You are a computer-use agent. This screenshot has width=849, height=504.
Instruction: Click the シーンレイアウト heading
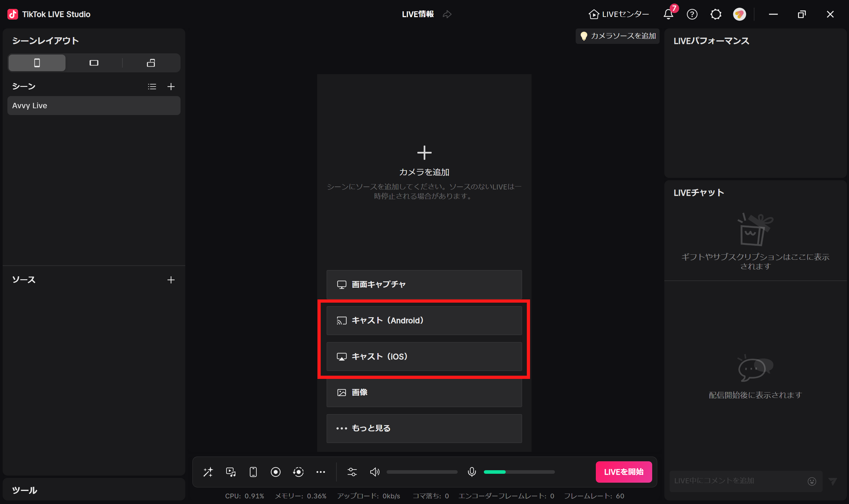tap(45, 41)
